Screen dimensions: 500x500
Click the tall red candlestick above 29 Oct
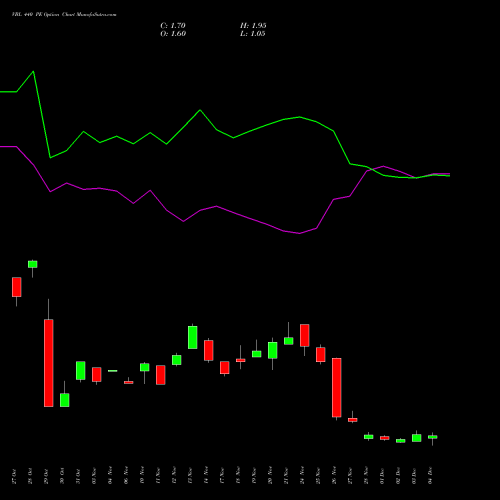coord(49,363)
